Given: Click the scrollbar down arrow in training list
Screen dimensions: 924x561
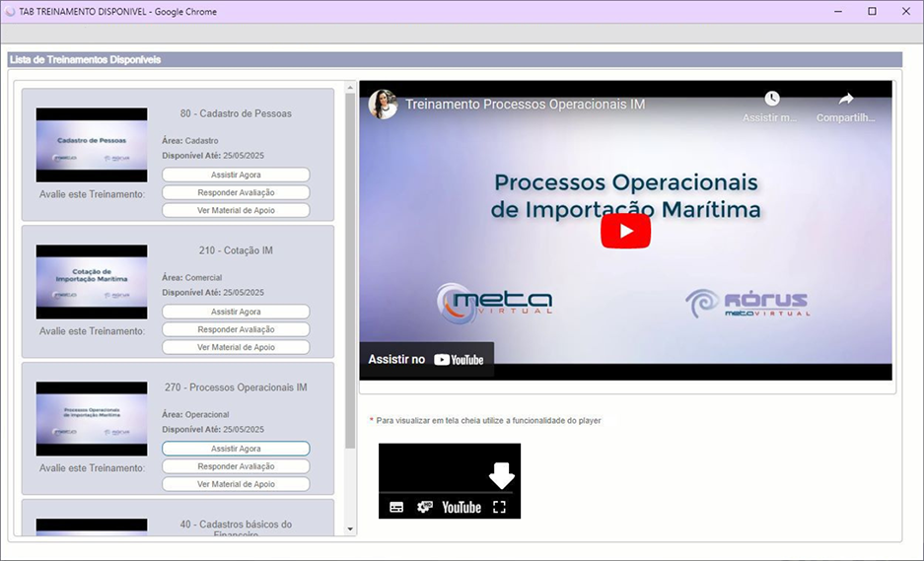Looking at the screenshot, I should coord(350,529).
